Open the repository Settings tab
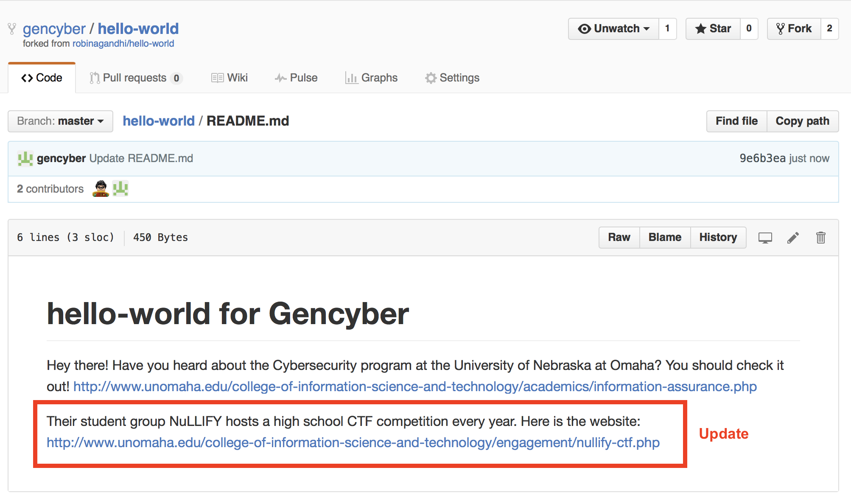The height and width of the screenshot is (504, 851). [x=452, y=78]
